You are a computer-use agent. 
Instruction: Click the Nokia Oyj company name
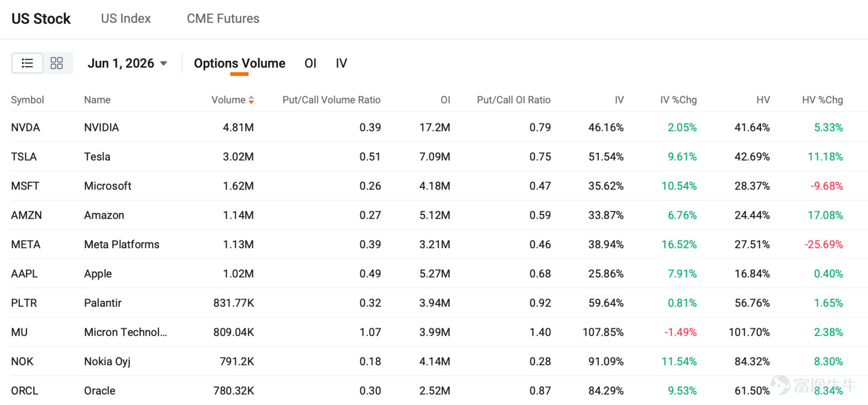(x=107, y=362)
